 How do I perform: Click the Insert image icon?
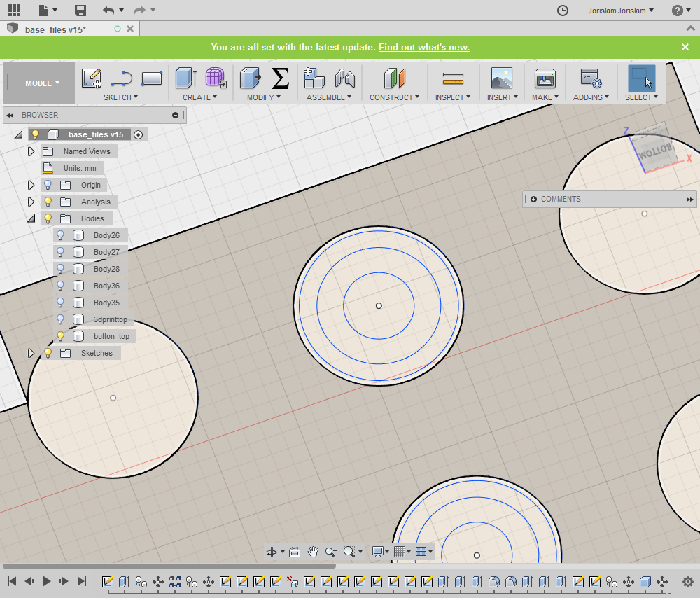[x=502, y=78]
